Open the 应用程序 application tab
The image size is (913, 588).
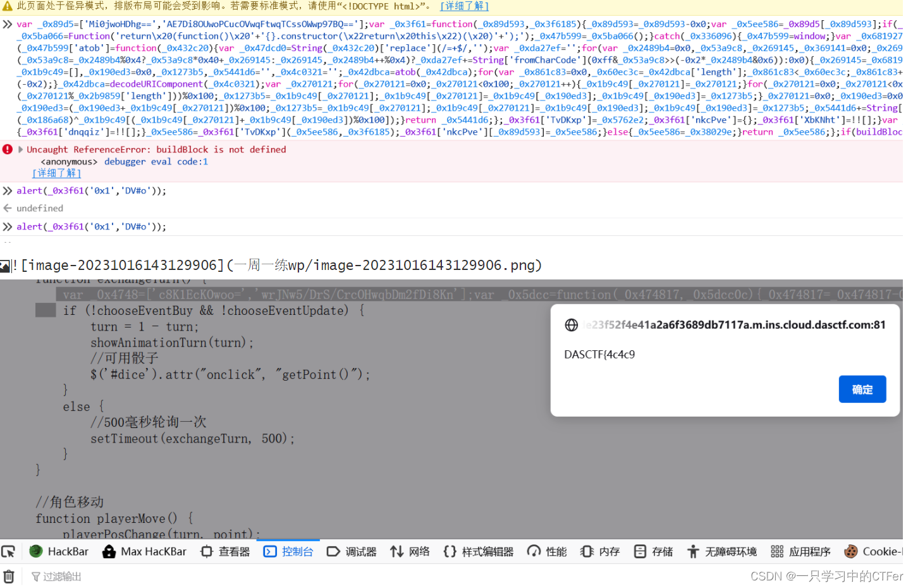[800, 551]
